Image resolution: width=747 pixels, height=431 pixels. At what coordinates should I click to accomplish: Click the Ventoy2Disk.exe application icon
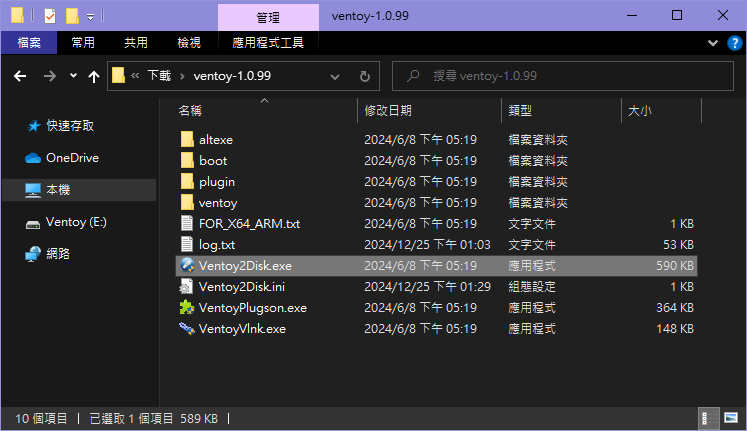(x=187, y=265)
